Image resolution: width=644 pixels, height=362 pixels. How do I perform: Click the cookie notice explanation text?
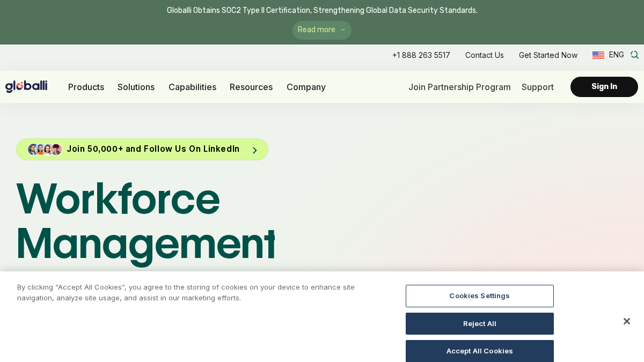coord(186,292)
